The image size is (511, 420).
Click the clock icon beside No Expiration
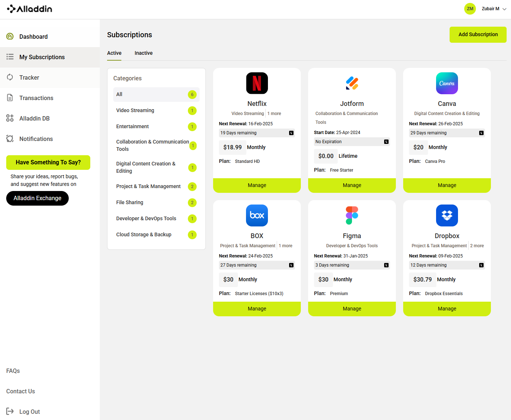tap(386, 142)
